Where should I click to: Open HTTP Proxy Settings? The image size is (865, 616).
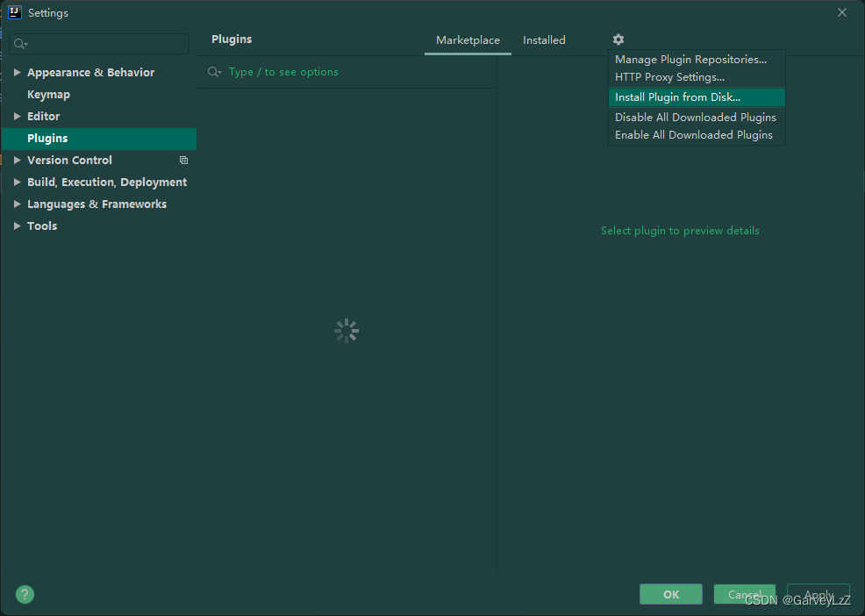click(x=668, y=77)
